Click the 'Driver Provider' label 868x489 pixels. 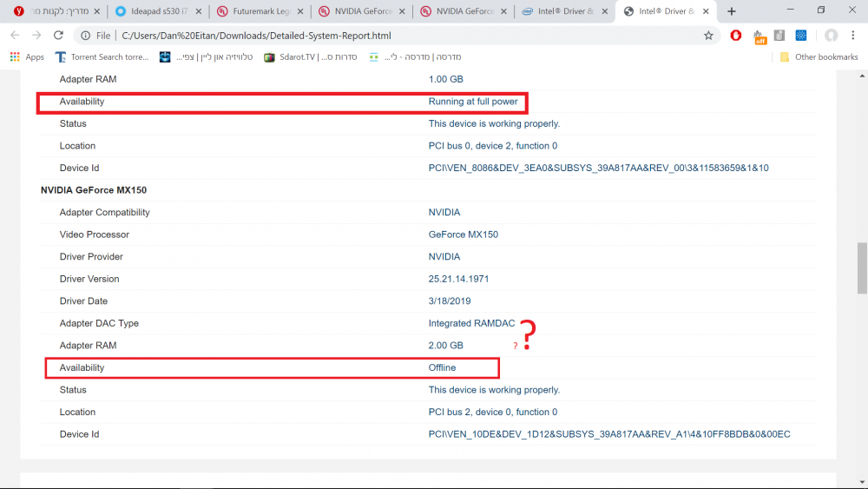click(91, 257)
